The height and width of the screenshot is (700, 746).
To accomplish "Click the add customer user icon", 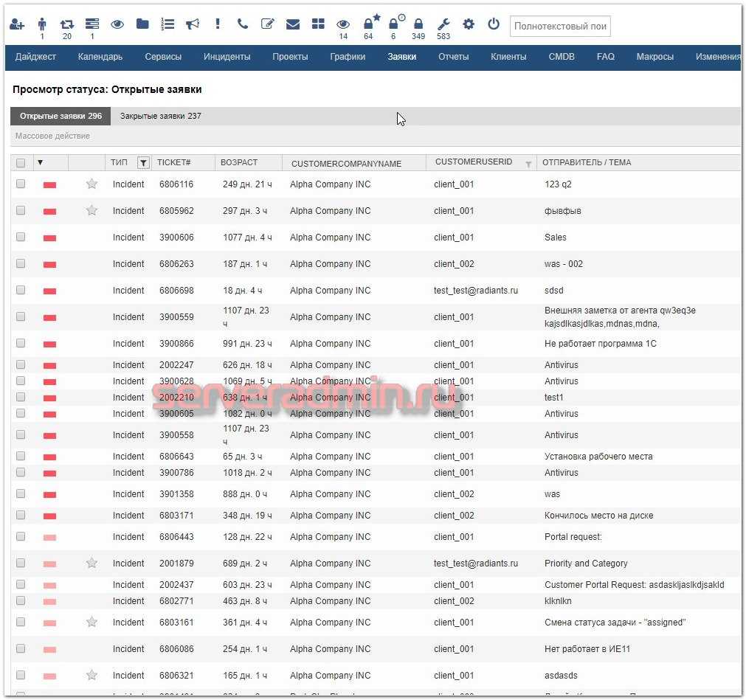I will (x=17, y=24).
